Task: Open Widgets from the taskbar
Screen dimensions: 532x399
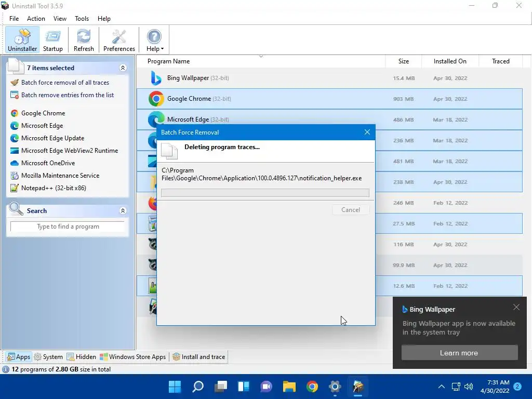Action: [x=244, y=387]
